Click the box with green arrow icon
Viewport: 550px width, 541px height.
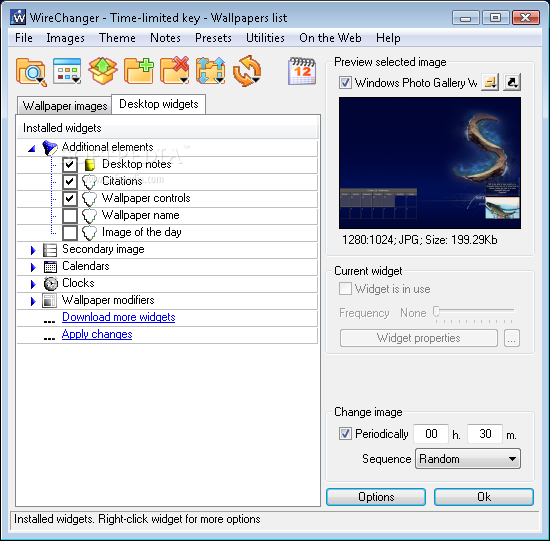coord(103,71)
